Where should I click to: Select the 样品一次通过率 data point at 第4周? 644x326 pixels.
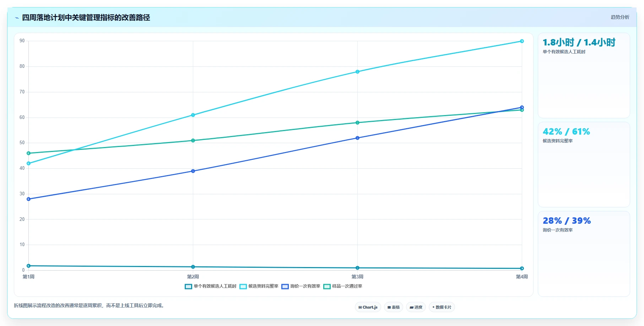click(522, 110)
